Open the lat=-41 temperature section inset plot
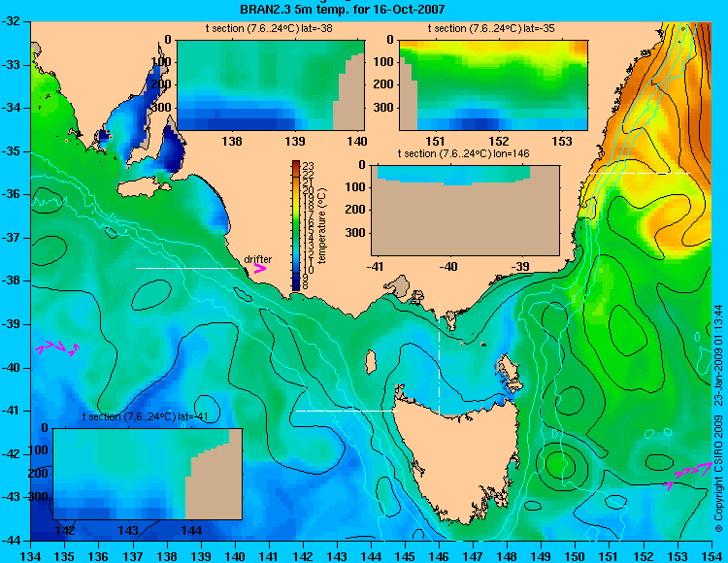728x563 pixels. 148,474
